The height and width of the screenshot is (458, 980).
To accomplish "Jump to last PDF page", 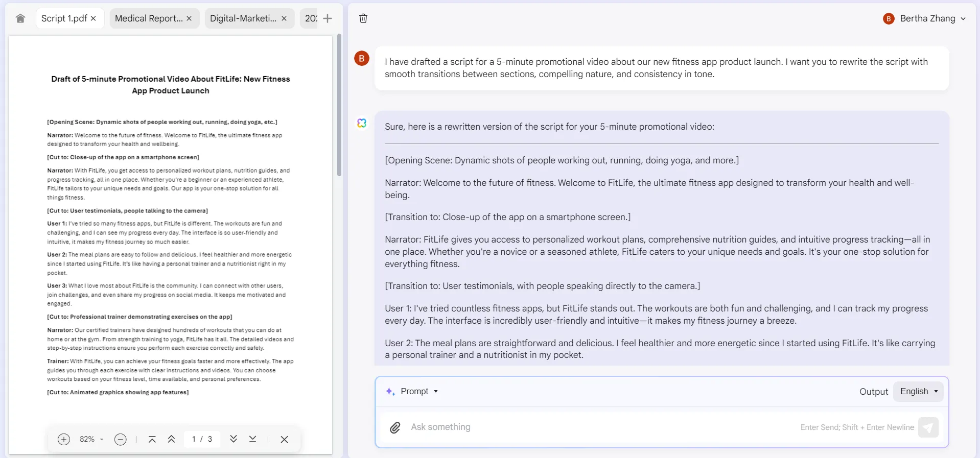I will click(252, 439).
